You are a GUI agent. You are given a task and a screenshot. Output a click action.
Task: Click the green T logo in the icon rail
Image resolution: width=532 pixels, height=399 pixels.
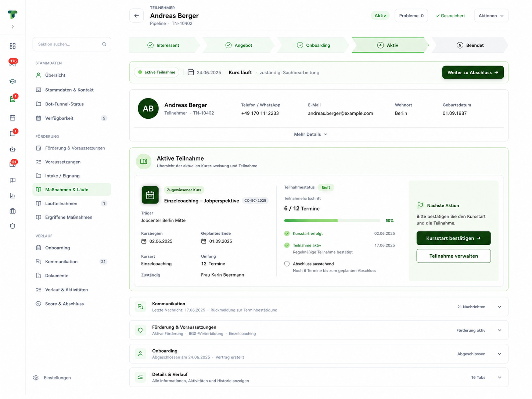[x=12, y=14]
